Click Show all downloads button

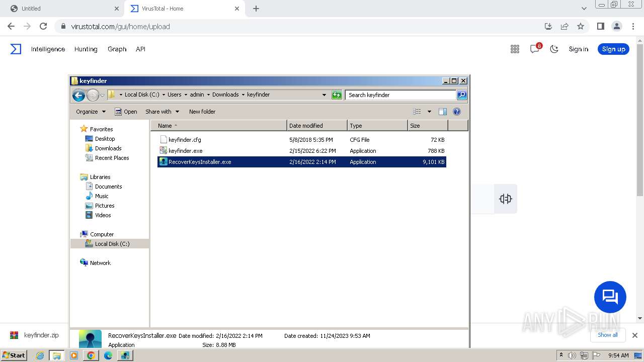point(608,335)
